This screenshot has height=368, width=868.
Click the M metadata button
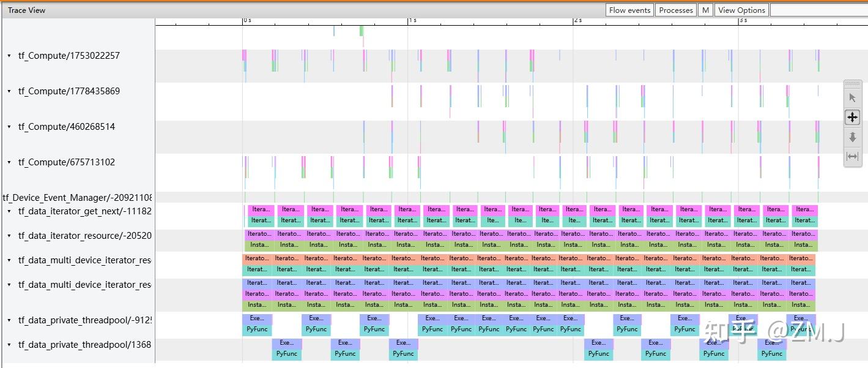tap(705, 9)
